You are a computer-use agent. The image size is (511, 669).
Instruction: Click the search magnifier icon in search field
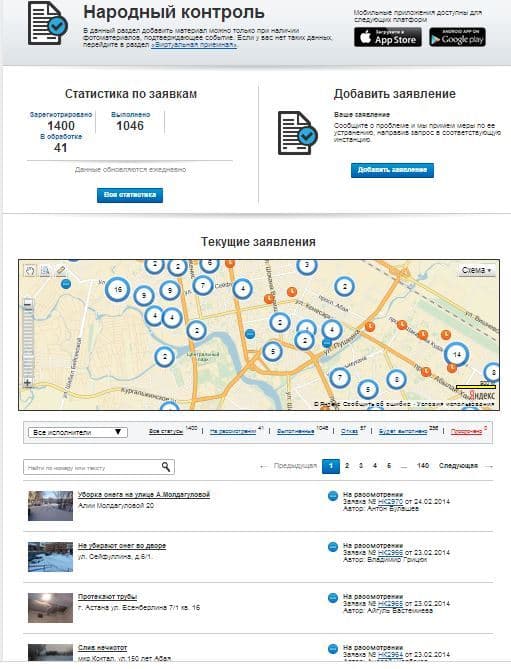tap(166, 467)
